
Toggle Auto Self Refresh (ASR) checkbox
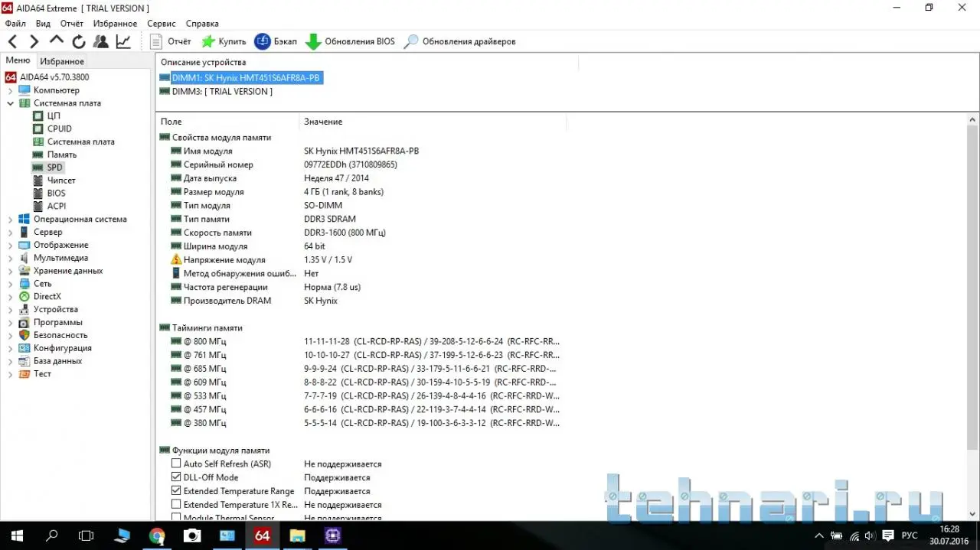coord(176,464)
